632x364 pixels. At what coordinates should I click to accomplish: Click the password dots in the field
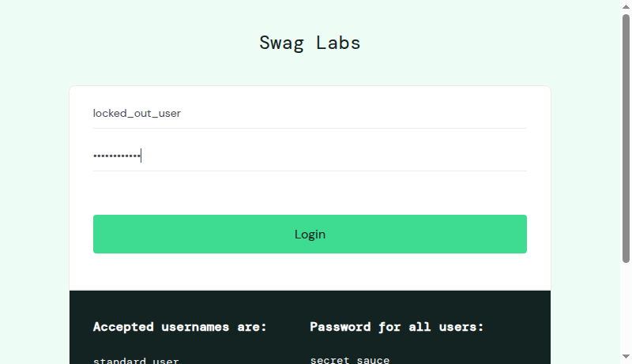(x=116, y=156)
